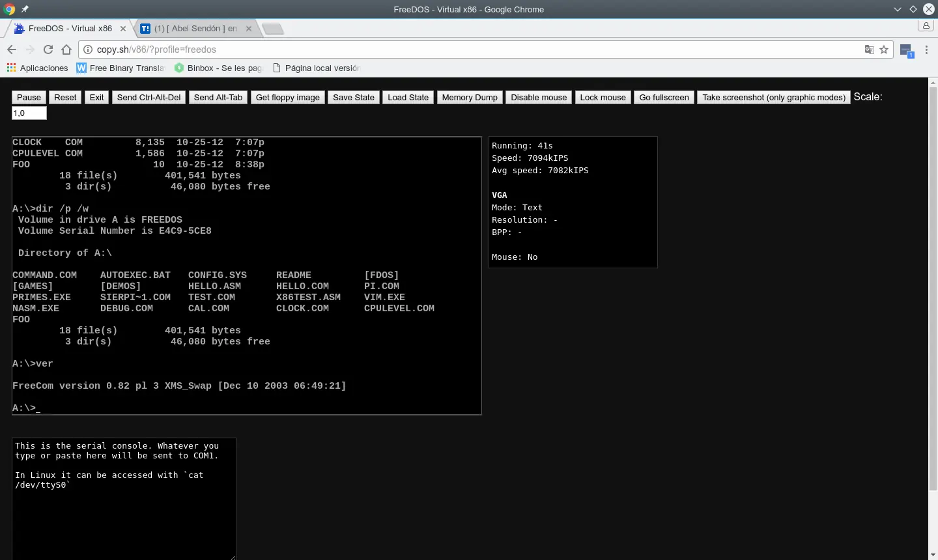This screenshot has height=560, width=938.
Task: Click the site info icon in address bar
Action: click(x=88, y=49)
